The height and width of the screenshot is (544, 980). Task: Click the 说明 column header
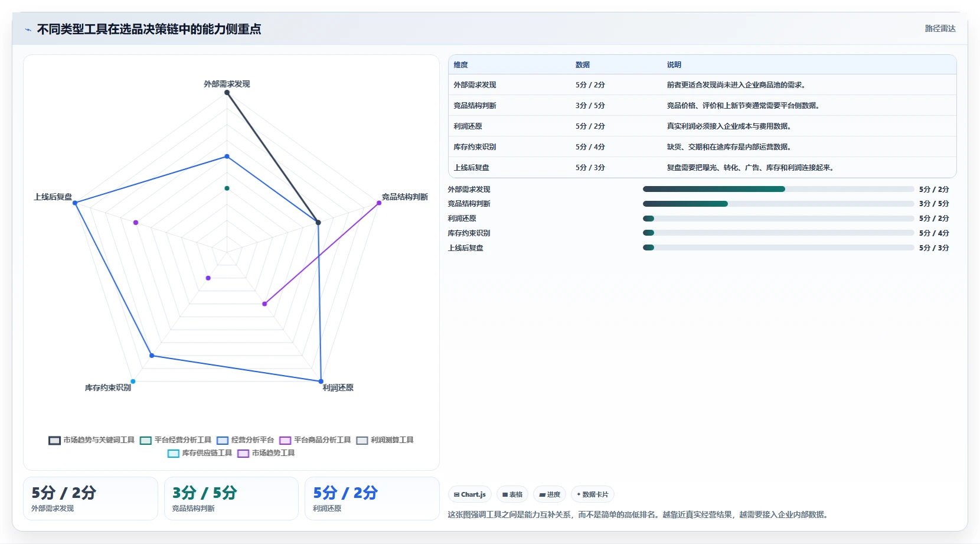click(674, 65)
